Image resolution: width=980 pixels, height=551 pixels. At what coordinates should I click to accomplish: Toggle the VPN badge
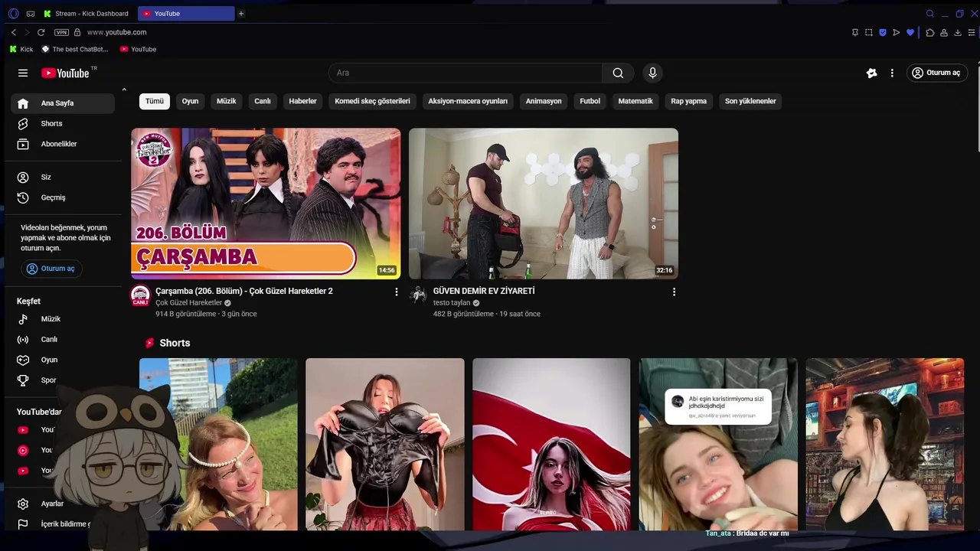(61, 32)
